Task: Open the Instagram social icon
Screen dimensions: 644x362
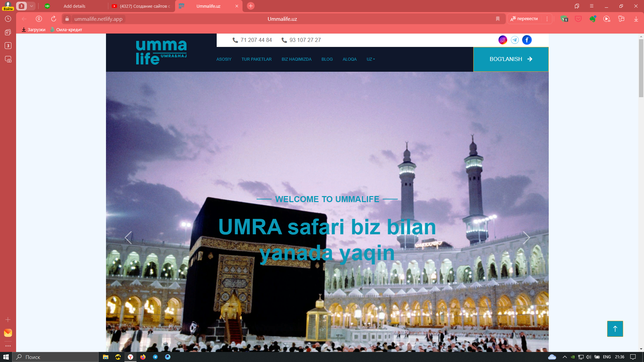Action: pyautogui.click(x=502, y=40)
